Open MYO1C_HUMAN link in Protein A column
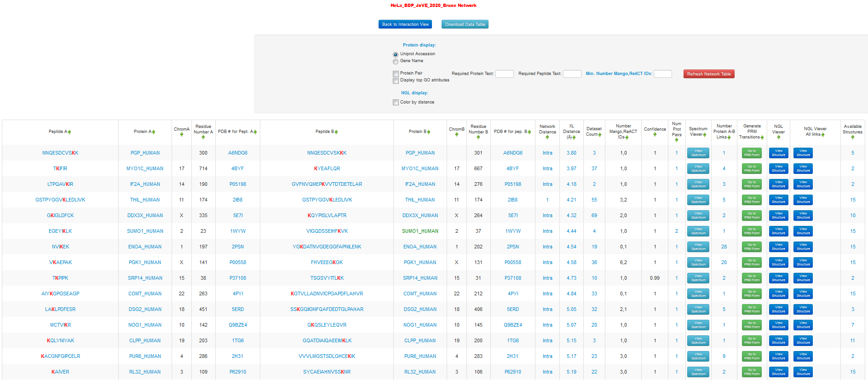Viewport: 868px width, 380px height. 145,169
